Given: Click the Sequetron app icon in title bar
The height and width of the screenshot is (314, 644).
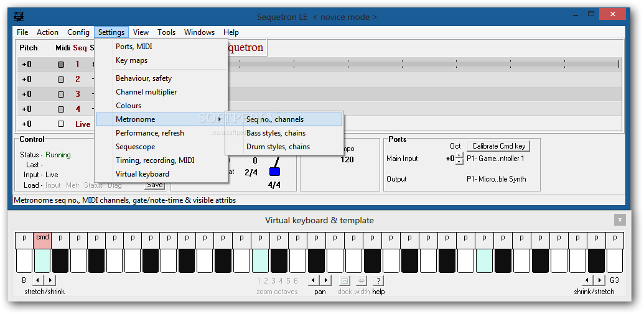Looking at the screenshot, I should pos(19,16).
